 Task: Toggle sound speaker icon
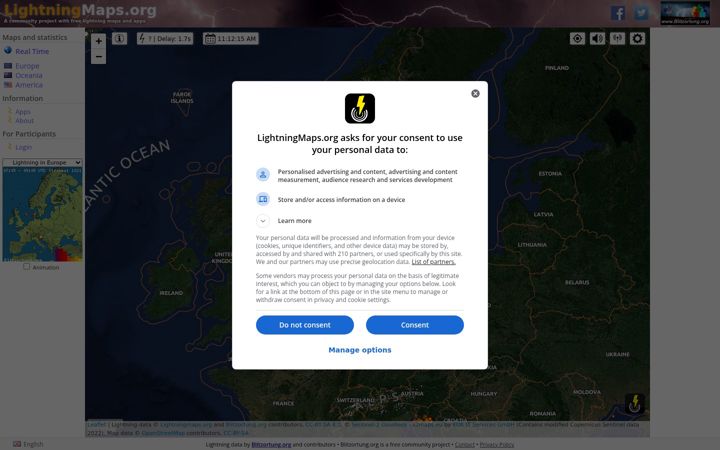coord(597,39)
